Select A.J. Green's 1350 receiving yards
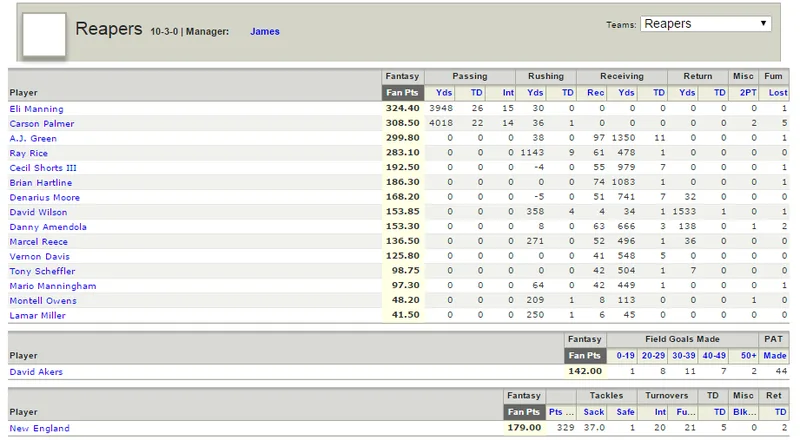Screen dimensions: 800x440 623,138
